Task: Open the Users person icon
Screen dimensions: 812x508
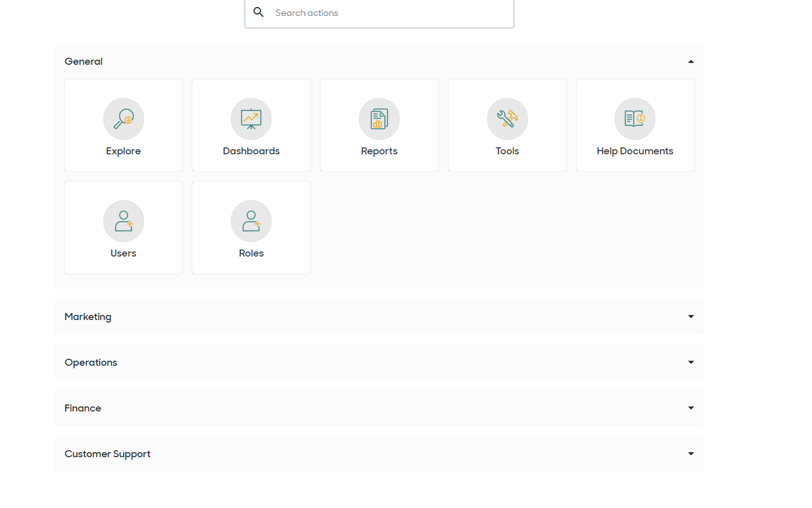Action: [x=124, y=221]
